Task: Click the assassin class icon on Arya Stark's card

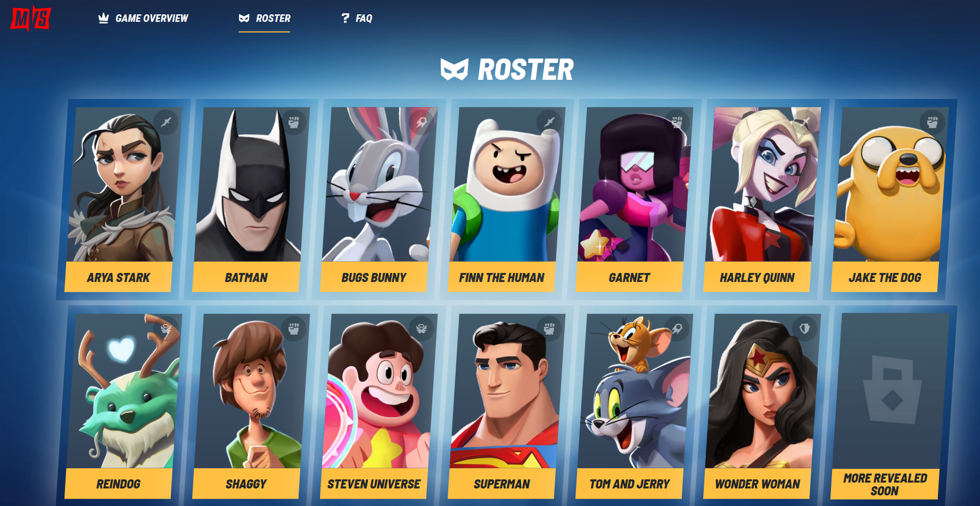Action: (x=166, y=122)
